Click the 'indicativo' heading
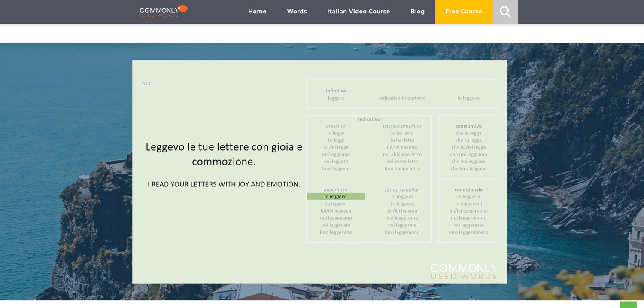This screenshot has height=308, width=644. pyautogui.click(x=369, y=119)
